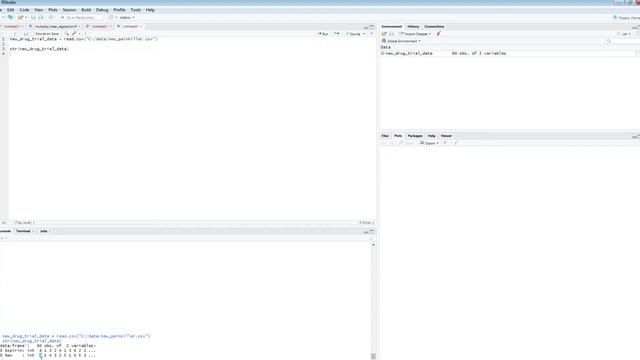Click the previous plot arrow icon
This screenshot has height=360, width=640.
[x=384, y=143]
